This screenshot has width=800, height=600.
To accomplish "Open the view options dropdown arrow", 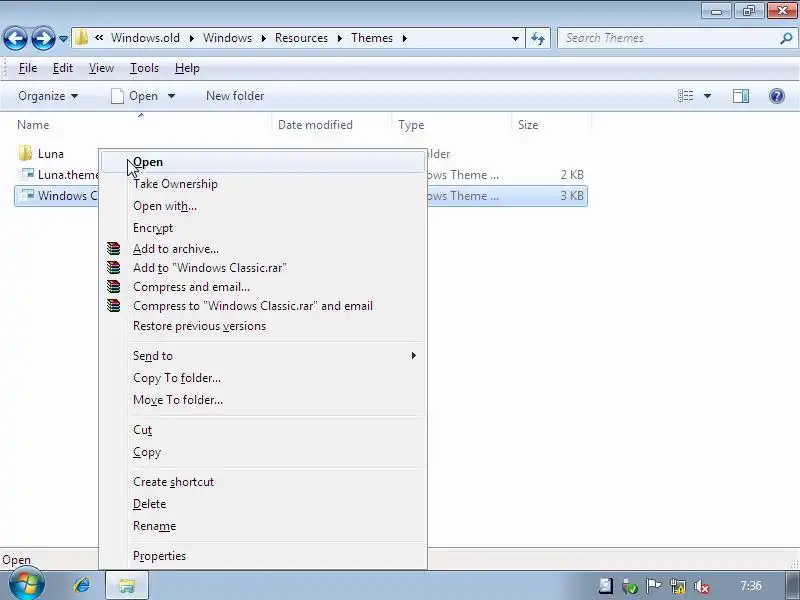I will click(707, 96).
